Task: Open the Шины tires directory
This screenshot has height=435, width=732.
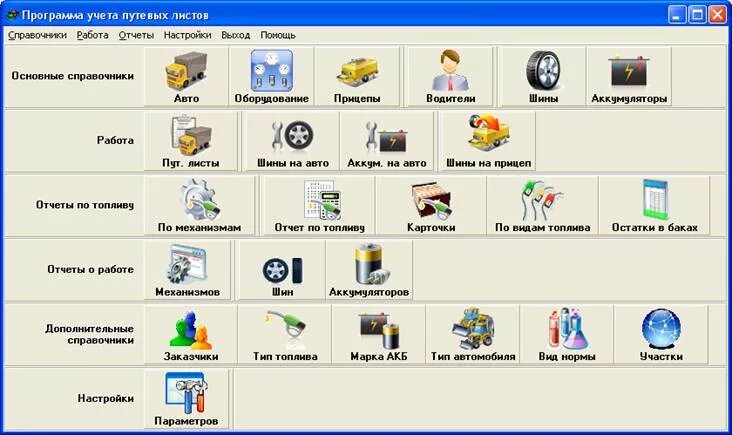Action: pos(543,77)
